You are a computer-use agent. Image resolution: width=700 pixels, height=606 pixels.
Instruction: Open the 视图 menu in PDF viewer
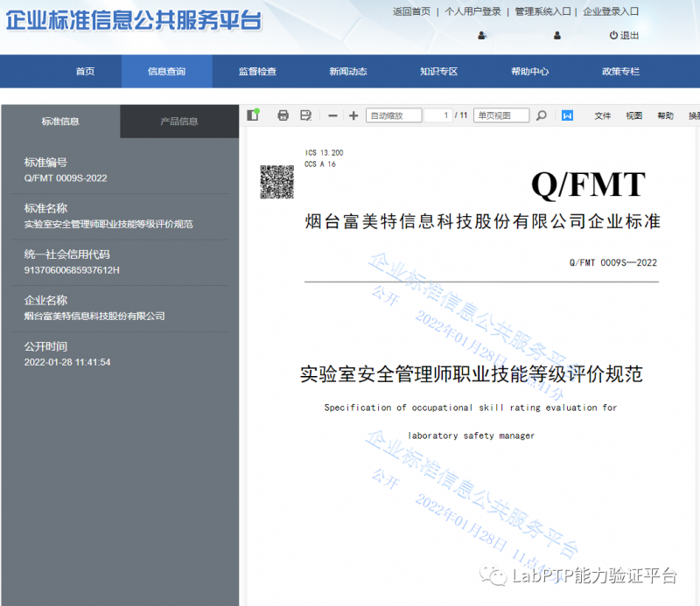(x=634, y=115)
